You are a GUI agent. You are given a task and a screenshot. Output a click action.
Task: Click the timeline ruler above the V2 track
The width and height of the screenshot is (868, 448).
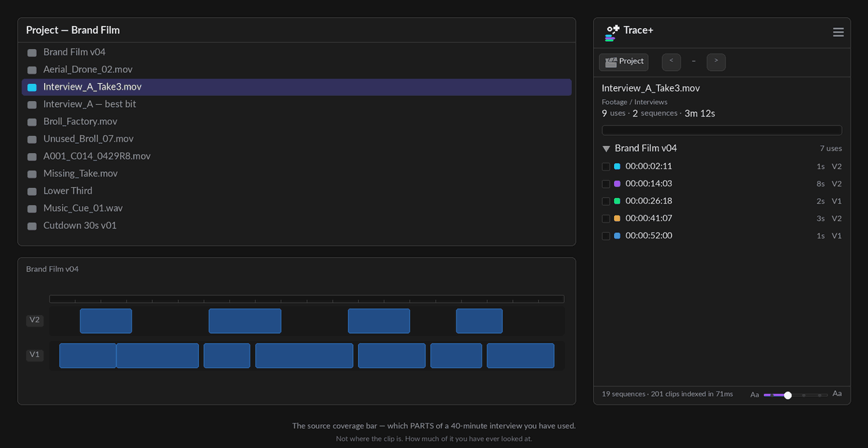click(x=307, y=299)
